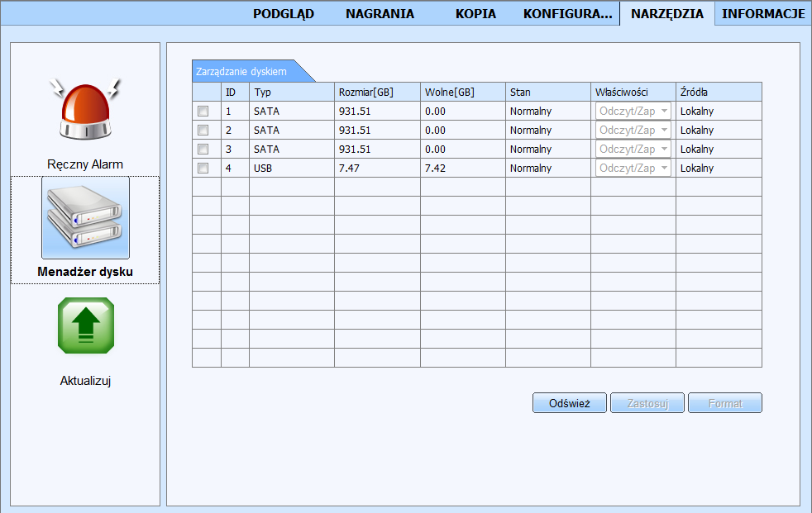This screenshot has width=812, height=513.
Task: Switch to the PODGLĄD tab
Action: point(284,14)
